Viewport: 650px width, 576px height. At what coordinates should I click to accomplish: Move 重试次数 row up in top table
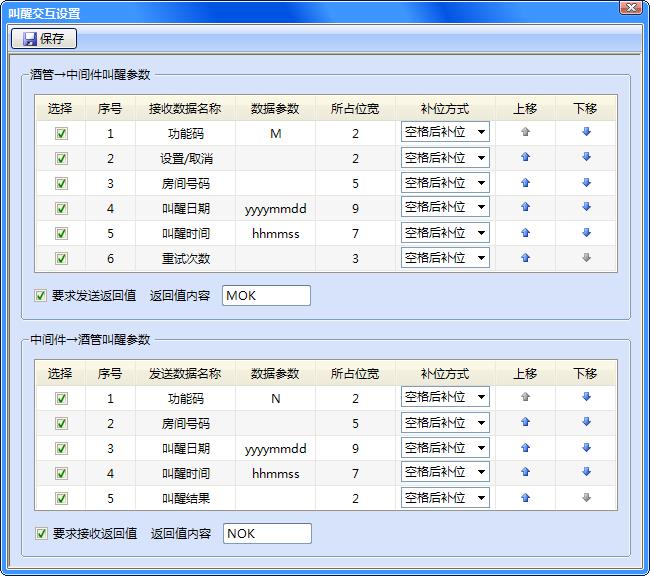(x=525, y=257)
